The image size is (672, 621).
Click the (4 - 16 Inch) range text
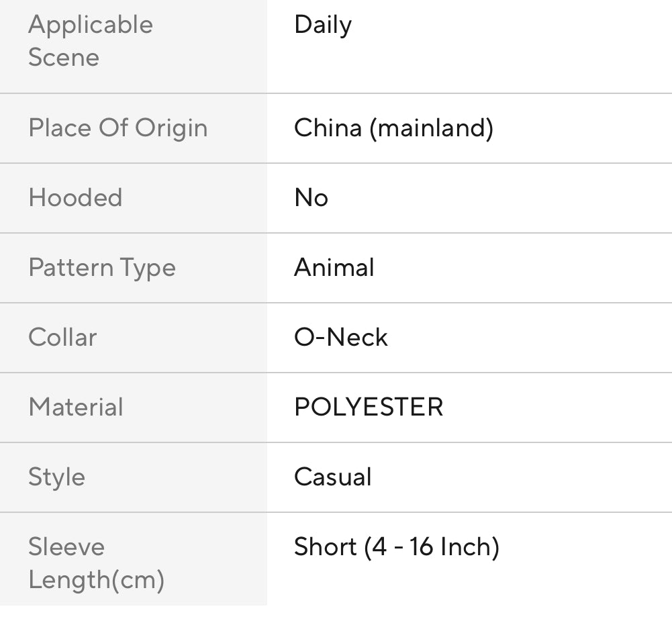[x=432, y=546]
